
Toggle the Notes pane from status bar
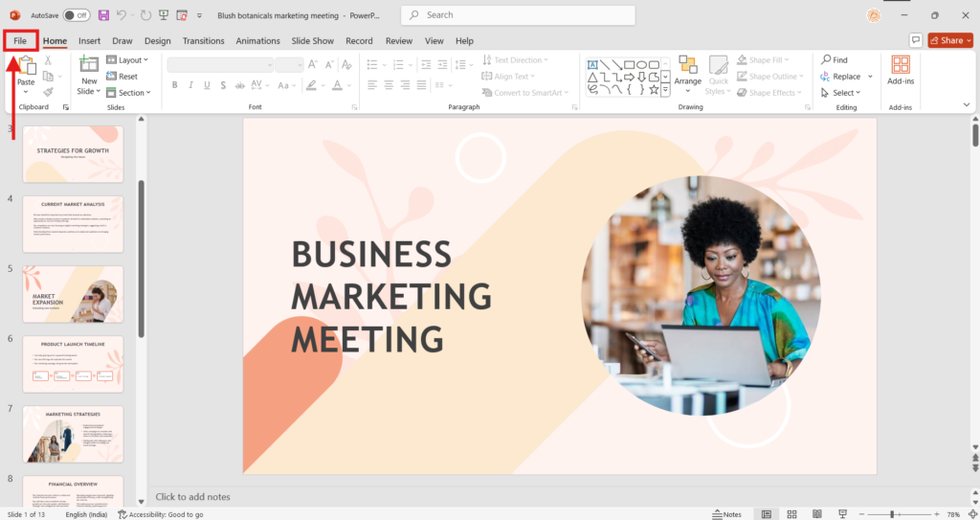[725, 514]
